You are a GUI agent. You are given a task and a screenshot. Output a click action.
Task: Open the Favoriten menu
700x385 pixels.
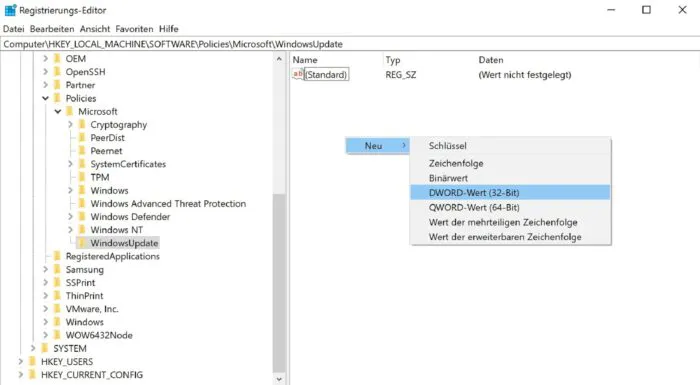pos(134,29)
